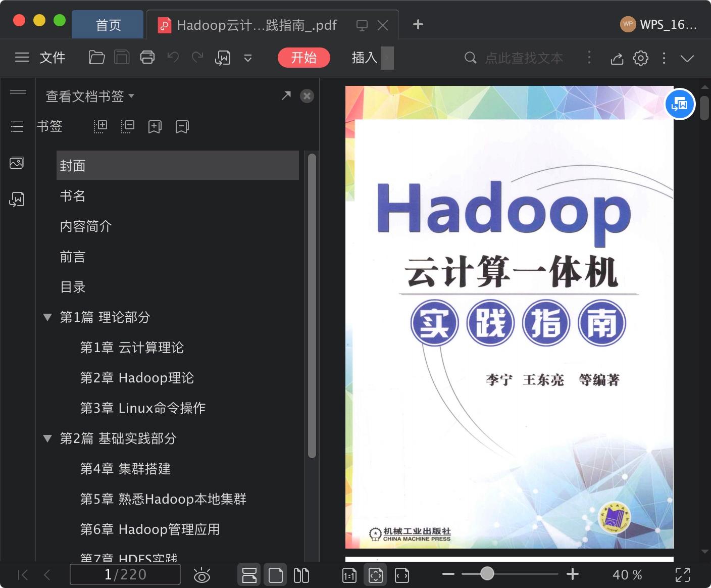Viewport: 711px width, 588px height.
Task: Click the document vertical scrollbar thumb
Action: [x=704, y=107]
